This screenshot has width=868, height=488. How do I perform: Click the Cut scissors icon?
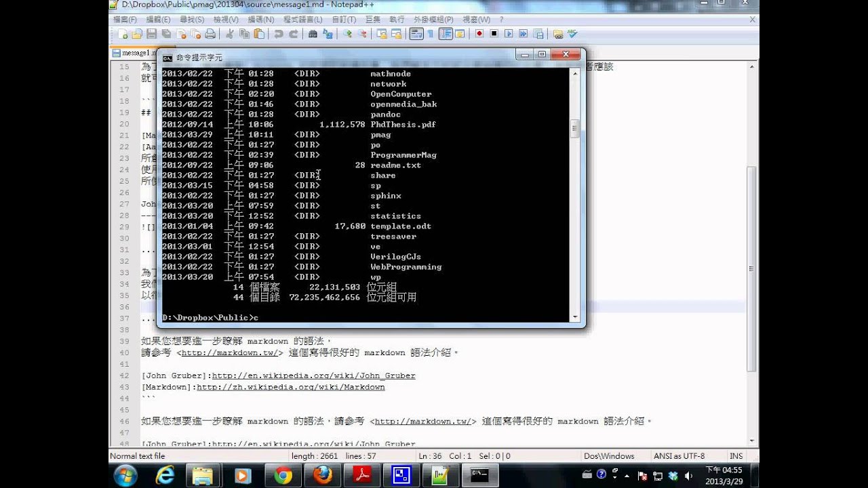[x=230, y=34]
